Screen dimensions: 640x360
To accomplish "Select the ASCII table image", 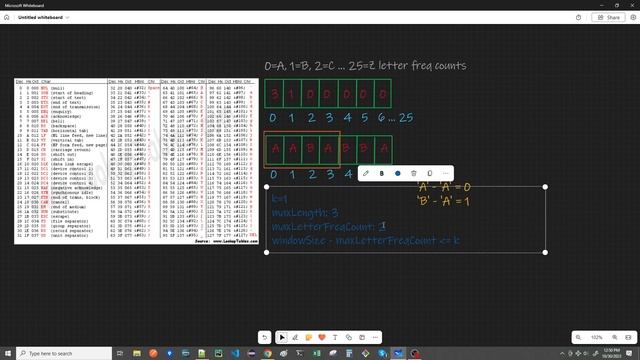I will [x=136, y=161].
